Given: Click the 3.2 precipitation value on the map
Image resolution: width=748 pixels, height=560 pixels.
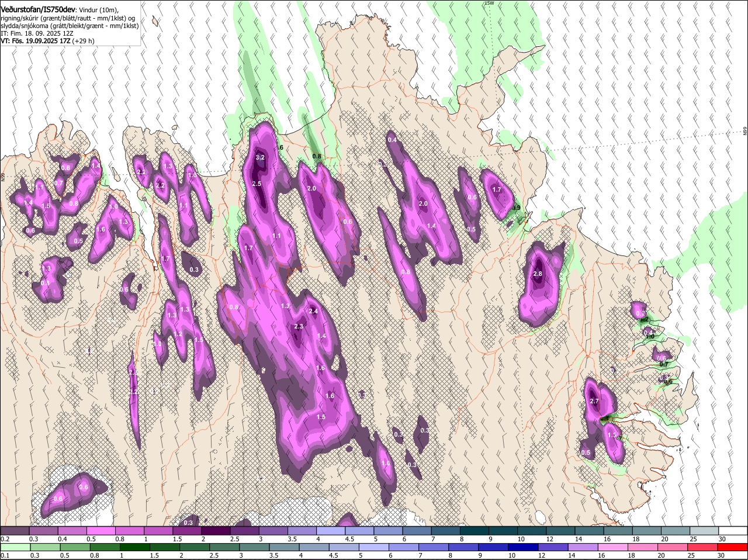Looking at the screenshot, I should 261,158.
